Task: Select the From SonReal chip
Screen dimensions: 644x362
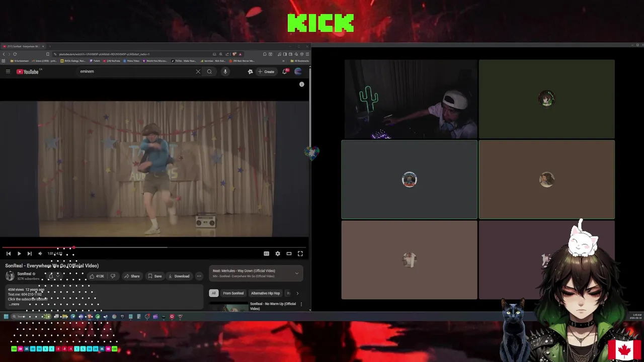Action: (233, 293)
